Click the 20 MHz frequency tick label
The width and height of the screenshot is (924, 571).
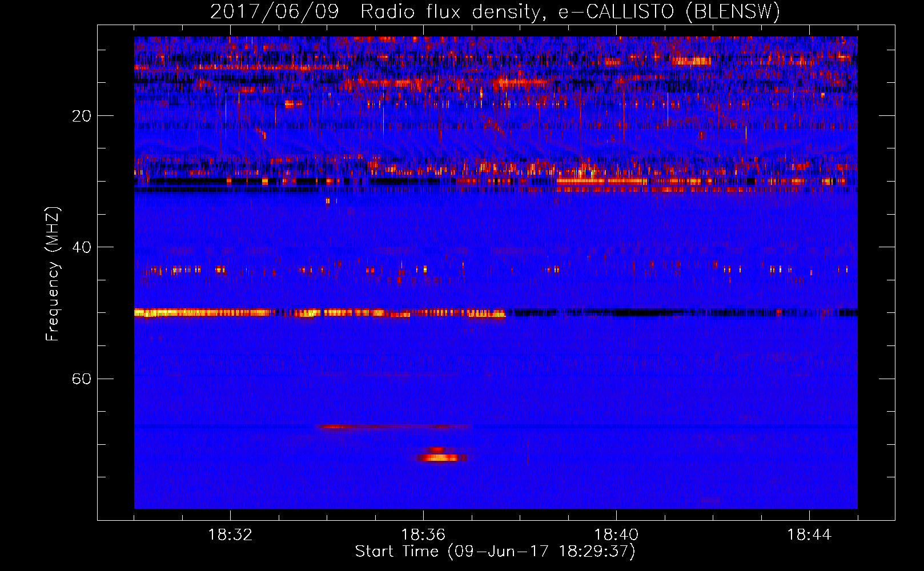81,116
